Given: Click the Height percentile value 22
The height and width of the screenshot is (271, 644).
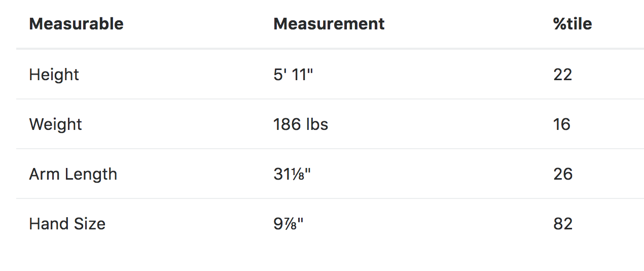Looking at the screenshot, I should pos(563,75).
